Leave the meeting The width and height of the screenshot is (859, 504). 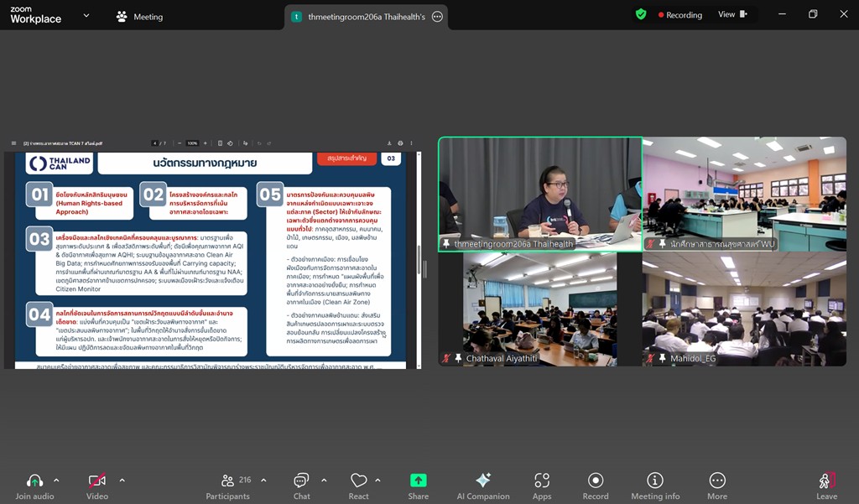[x=826, y=486]
